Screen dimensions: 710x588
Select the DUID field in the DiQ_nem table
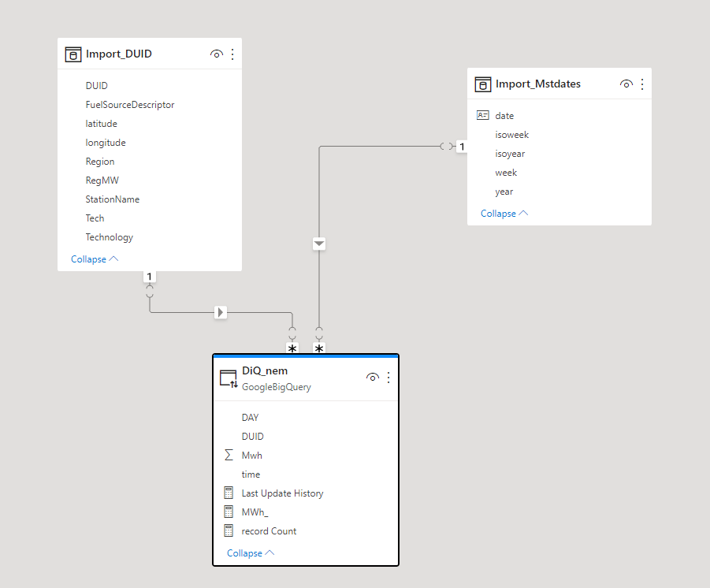coord(252,436)
